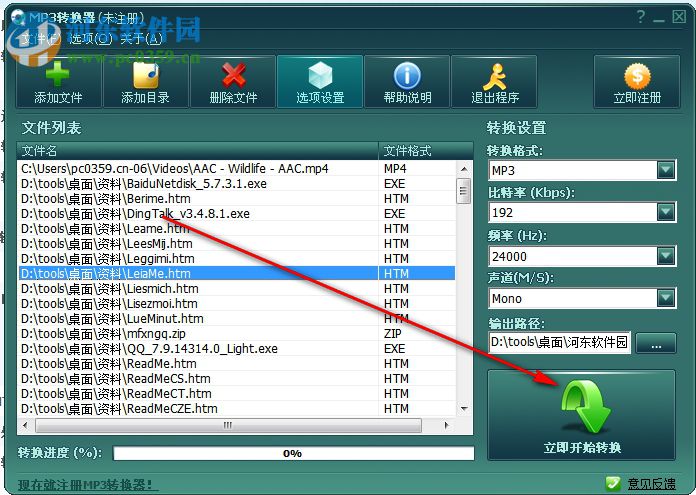Screen dimensions: 696x495
Task: Select the highlighted LeiaMe.htm row
Action: click(x=237, y=273)
